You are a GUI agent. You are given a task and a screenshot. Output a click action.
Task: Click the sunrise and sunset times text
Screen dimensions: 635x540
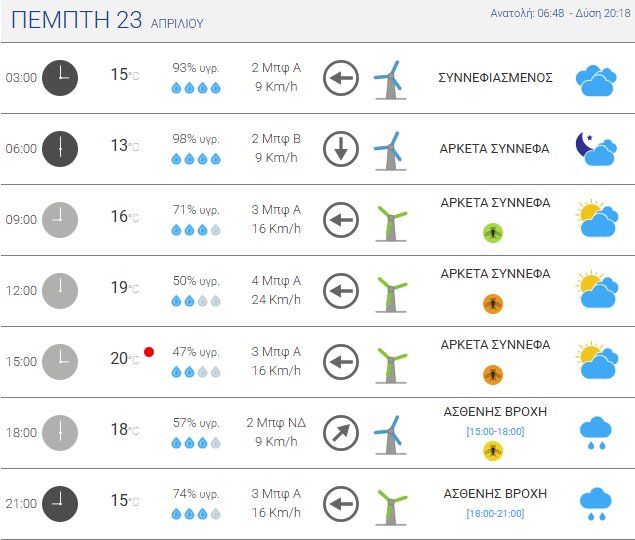(x=560, y=13)
